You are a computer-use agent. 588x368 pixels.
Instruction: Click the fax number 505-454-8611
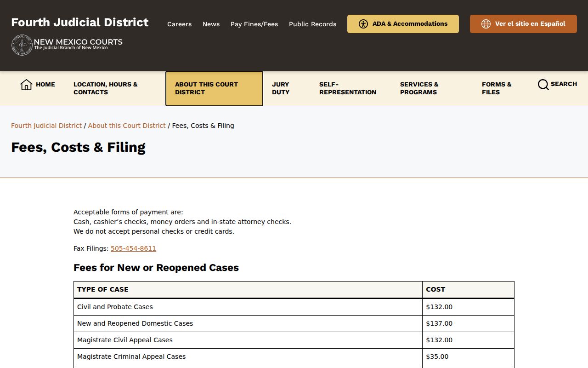pyautogui.click(x=133, y=248)
